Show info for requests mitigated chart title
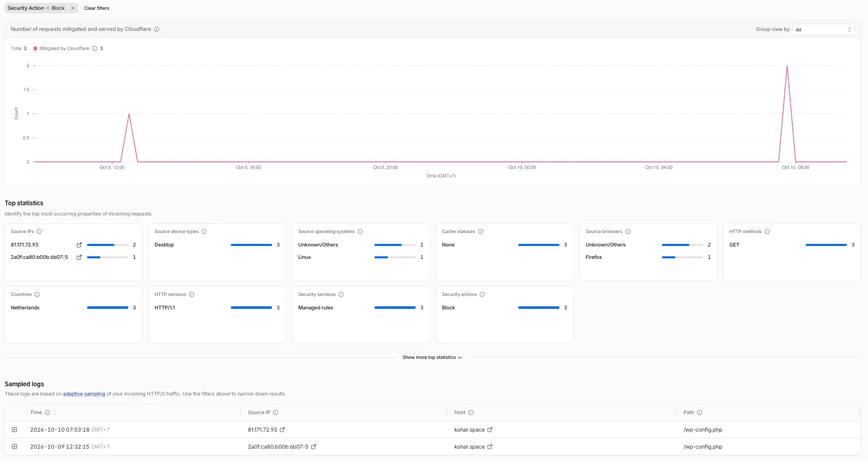The height and width of the screenshot is (461, 868). tap(157, 29)
